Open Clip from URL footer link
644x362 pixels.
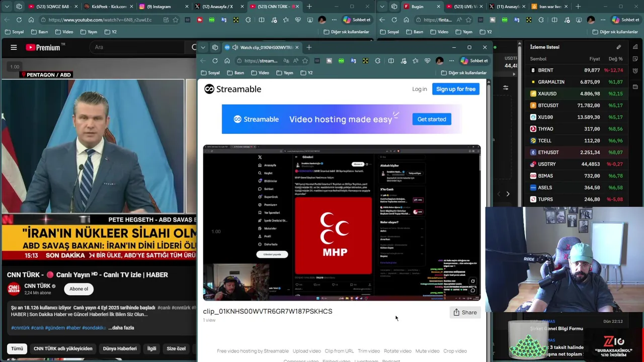[x=339, y=351]
